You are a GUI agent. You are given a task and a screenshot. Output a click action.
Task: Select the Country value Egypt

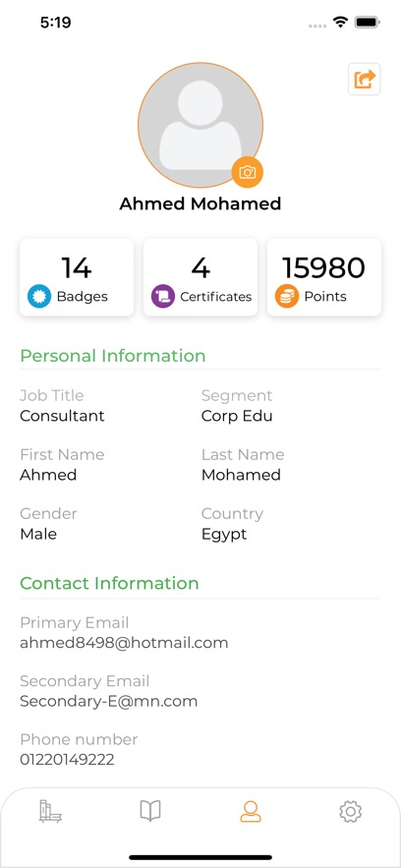[x=224, y=534]
